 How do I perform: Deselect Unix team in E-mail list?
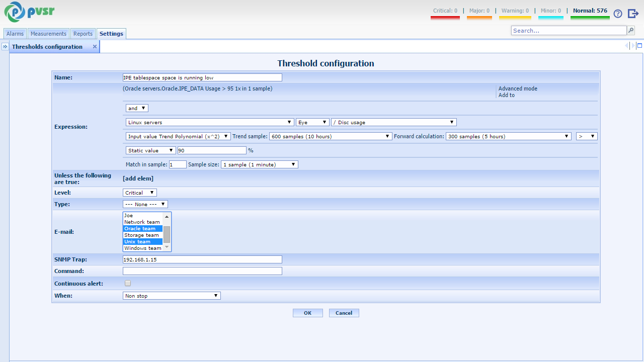pyautogui.click(x=142, y=242)
